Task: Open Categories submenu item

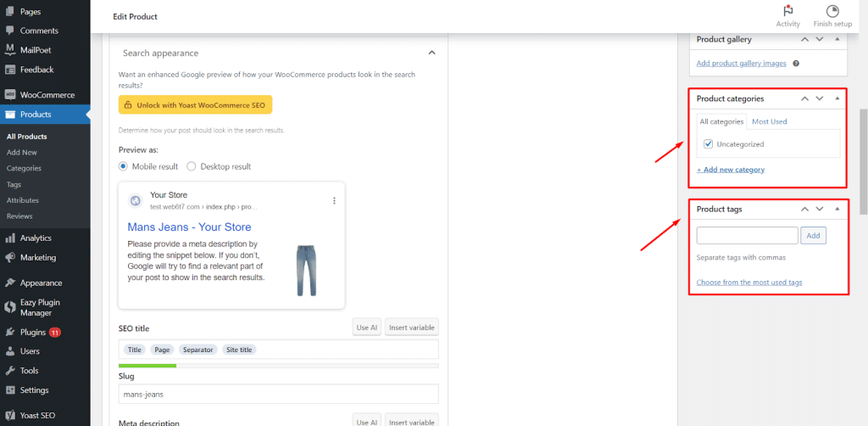Action: (24, 168)
